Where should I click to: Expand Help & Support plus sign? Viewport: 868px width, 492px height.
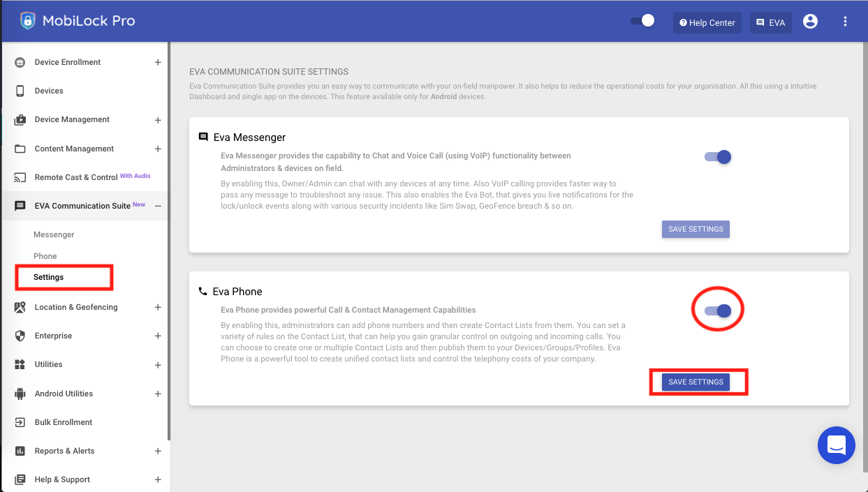tap(158, 479)
